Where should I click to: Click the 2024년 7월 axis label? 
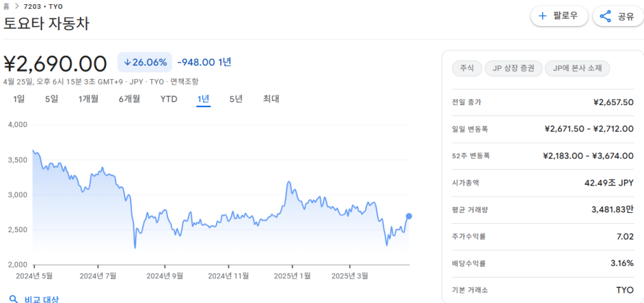pos(98,276)
